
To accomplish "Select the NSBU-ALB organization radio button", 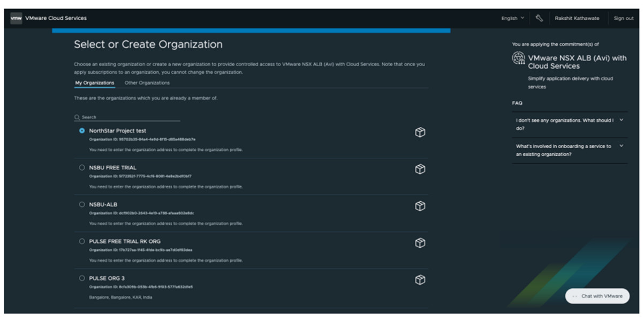I will [x=82, y=204].
